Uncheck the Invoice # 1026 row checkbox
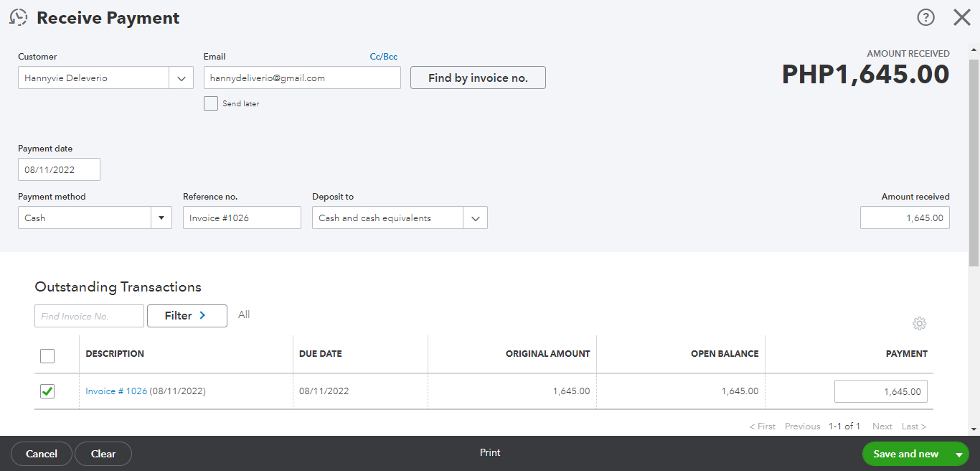 point(47,391)
